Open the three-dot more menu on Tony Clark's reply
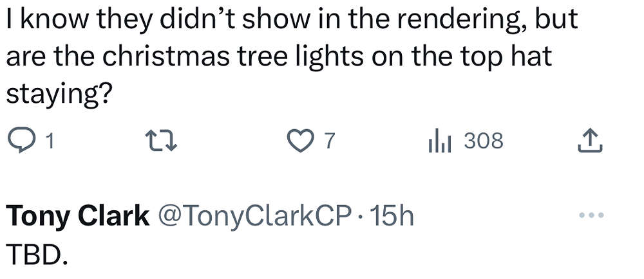 [592, 215]
